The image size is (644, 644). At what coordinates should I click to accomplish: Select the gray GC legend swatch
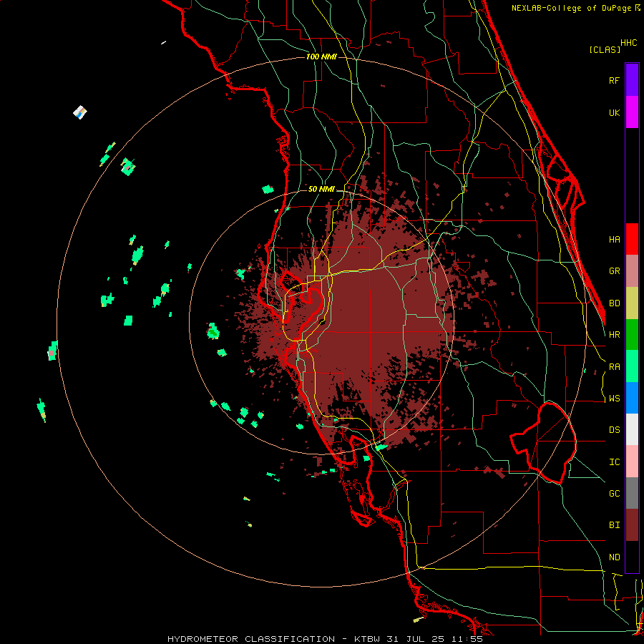coord(632,493)
